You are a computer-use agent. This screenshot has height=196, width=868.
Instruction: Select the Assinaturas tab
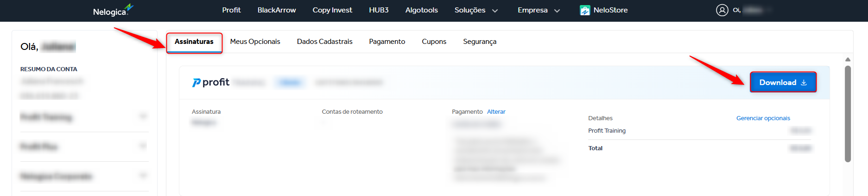pyautogui.click(x=194, y=42)
